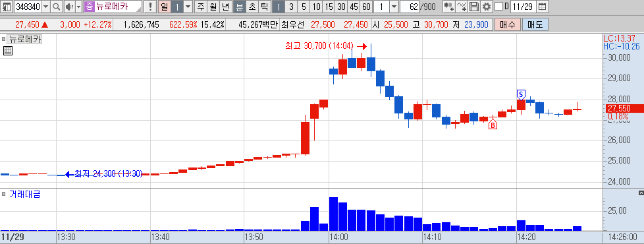Screen dimensions: 644x244
Task: Expand the stock code 348340 dropdown
Action: pos(45,7)
